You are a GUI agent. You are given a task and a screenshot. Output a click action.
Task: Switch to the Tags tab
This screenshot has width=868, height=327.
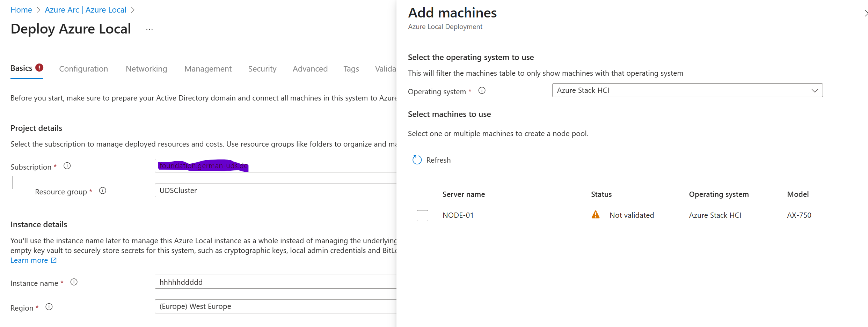click(x=351, y=69)
